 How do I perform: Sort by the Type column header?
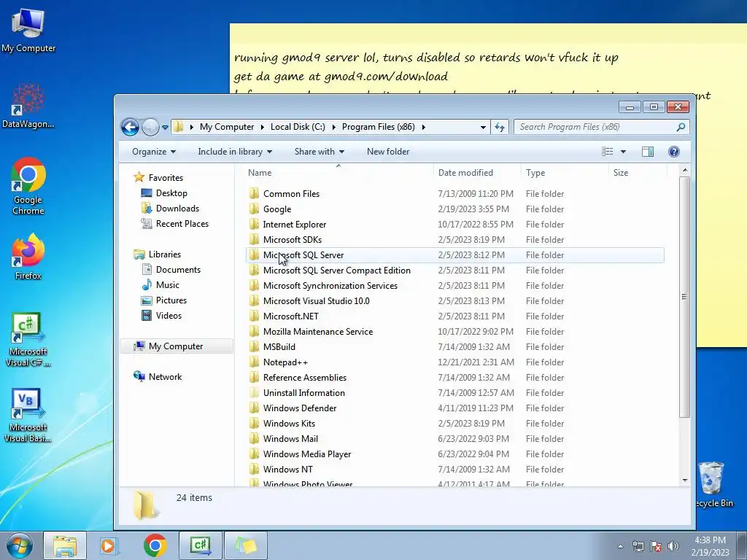tap(565, 173)
